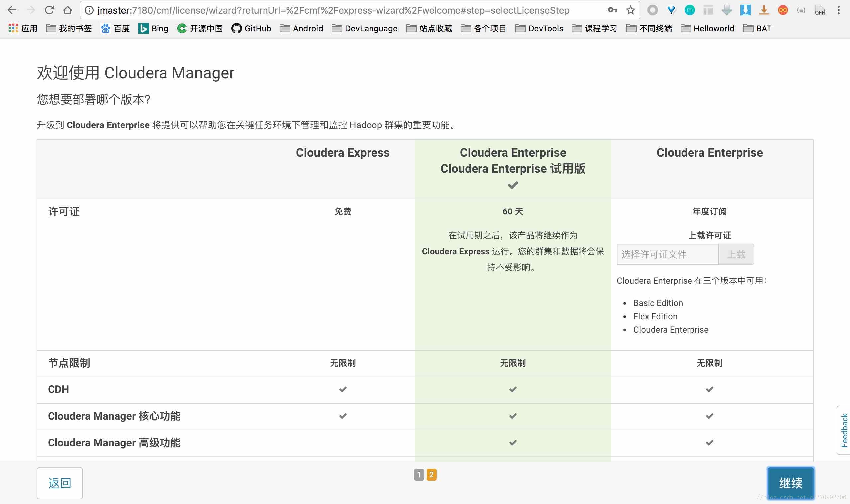Click the 继续 continue button

click(x=791, y=483)
